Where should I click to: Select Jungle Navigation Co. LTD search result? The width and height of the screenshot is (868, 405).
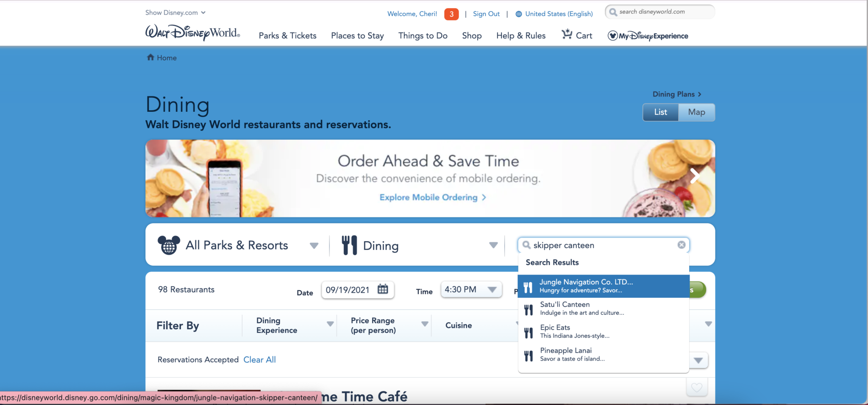coord(604,286)
